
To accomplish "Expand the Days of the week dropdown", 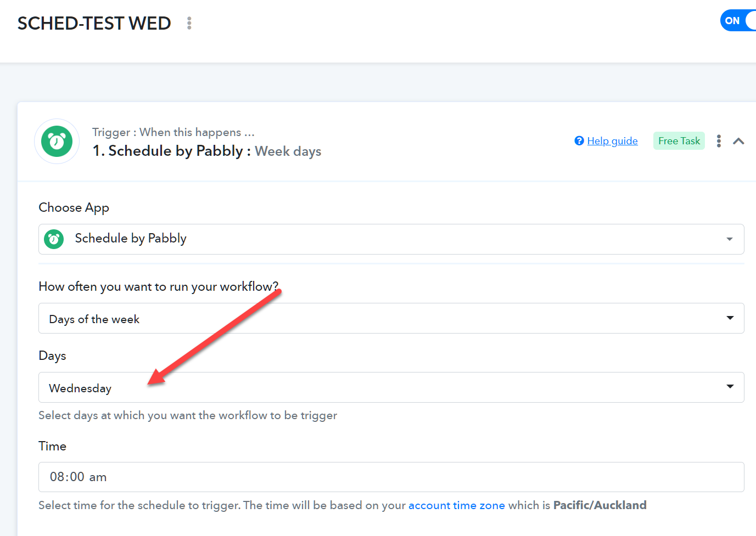I will [391, 318].
